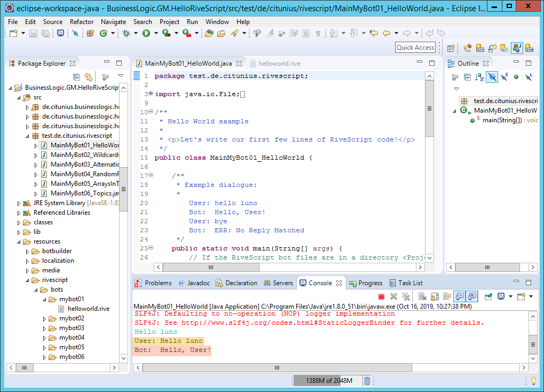Viewport: 544px width, 392px height.
Task: Click the green Run button in toolbar
Action: (x=146, y=33)
